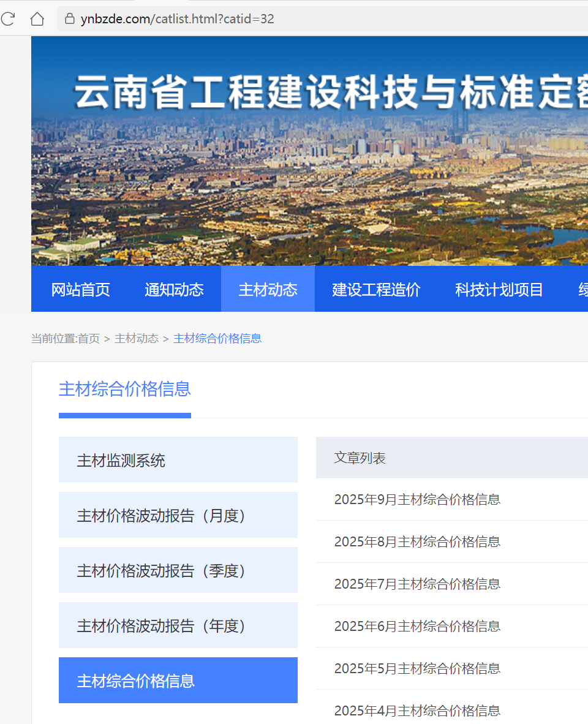Open 主材价格波动报告（月度）sidebar item
This screenshot has width=588, height=724.
[x=178, y=515]
